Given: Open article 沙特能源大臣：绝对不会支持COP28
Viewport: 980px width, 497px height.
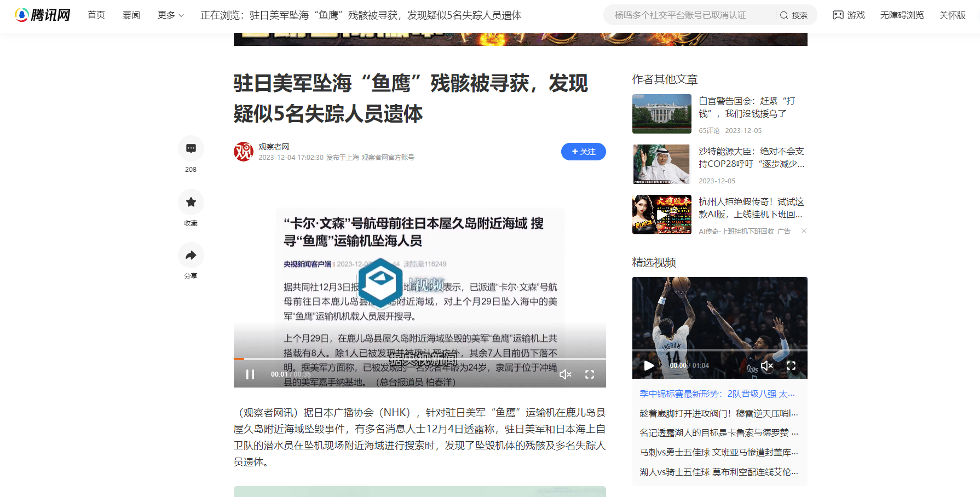Looking at the screenshot, I should pos(752,158).
